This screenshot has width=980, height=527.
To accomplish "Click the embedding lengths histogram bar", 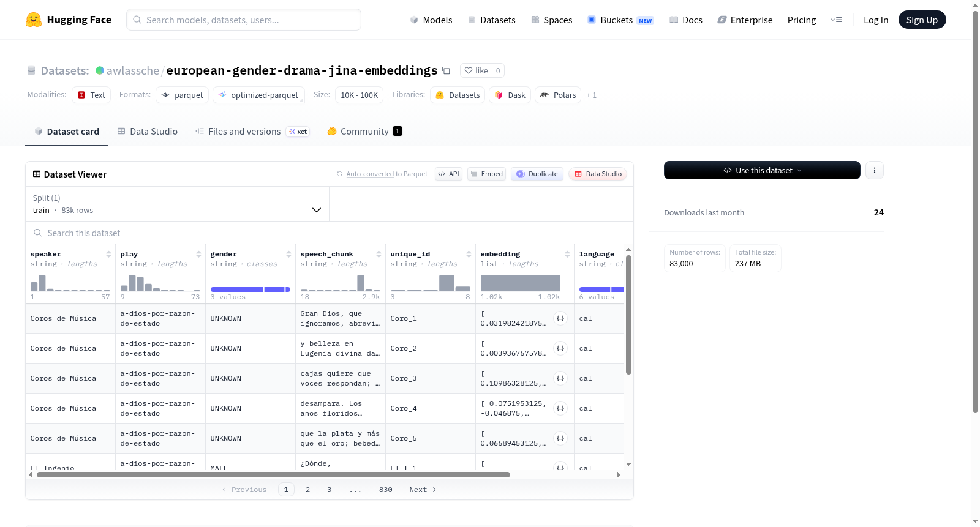I will pos(520,283).
